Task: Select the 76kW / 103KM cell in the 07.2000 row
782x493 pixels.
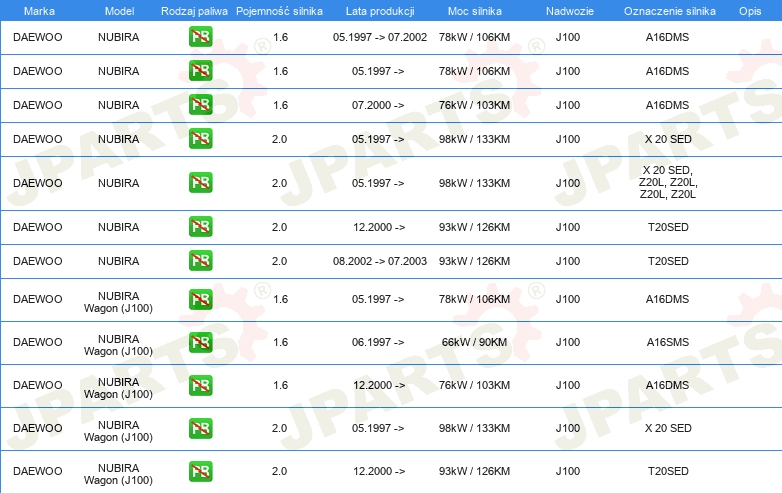Action: 474,105
